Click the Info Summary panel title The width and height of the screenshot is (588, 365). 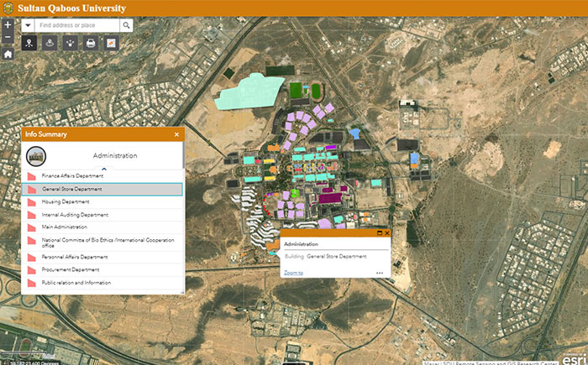pos(46,134)
